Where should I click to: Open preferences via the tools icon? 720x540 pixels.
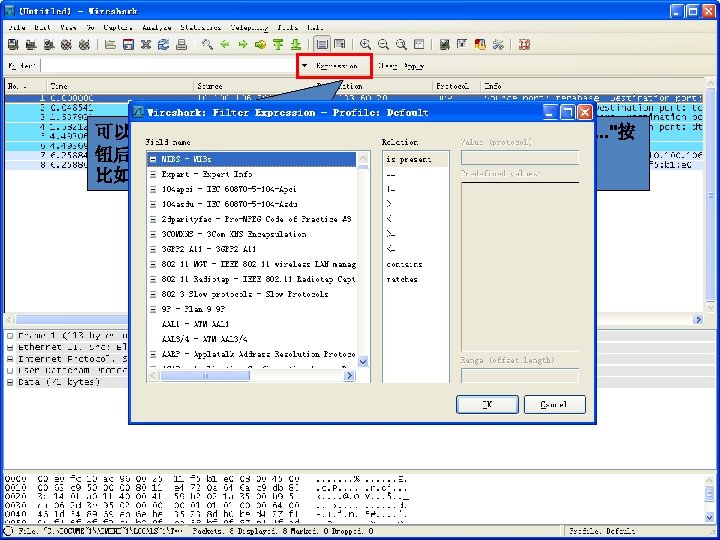click(498, 45)
